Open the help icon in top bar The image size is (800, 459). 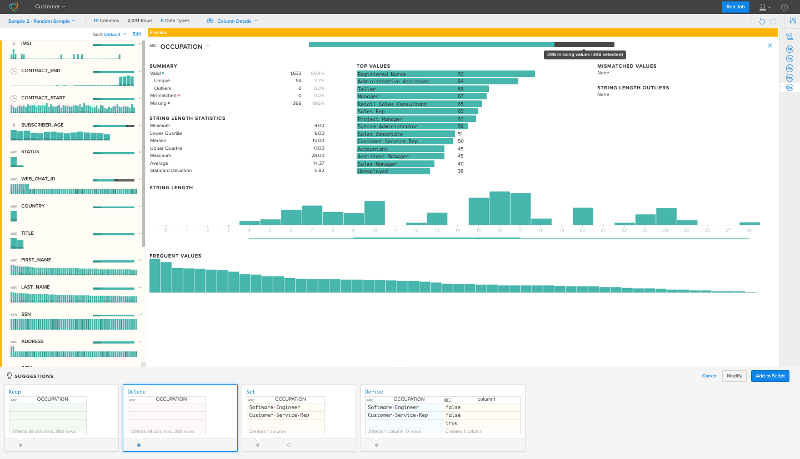tap(785, 7)
